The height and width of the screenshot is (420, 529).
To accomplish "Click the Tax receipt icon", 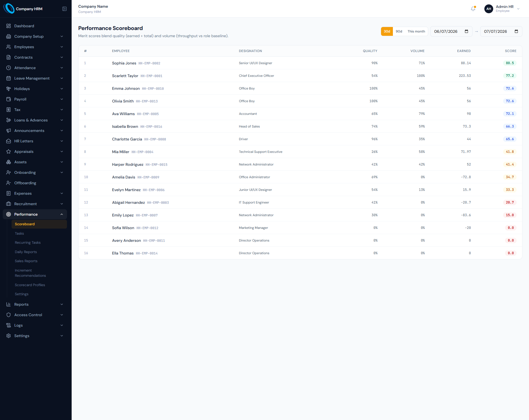I will pyautogui.click(x=9, y=110).
